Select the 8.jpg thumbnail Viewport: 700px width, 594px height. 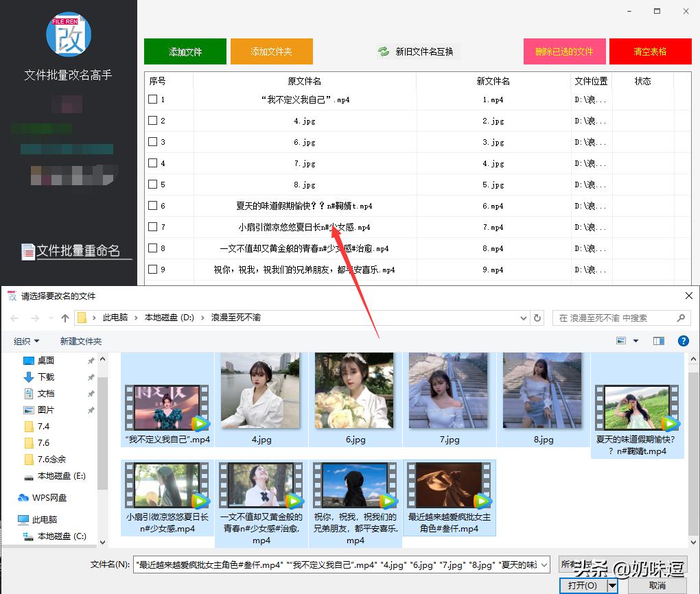point(543,391)
